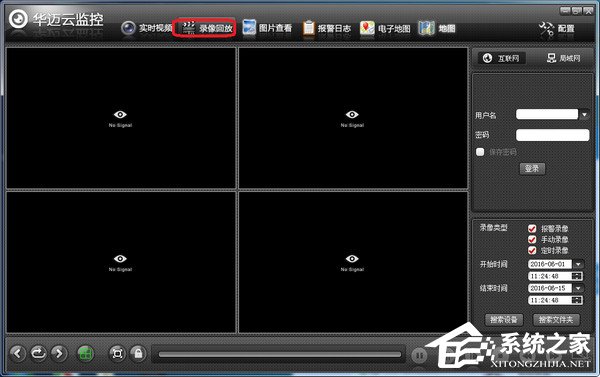Uncheck the 报警录像 alarm recording checkbox
The image size is (600, 377).
click(x=532, y=228)
